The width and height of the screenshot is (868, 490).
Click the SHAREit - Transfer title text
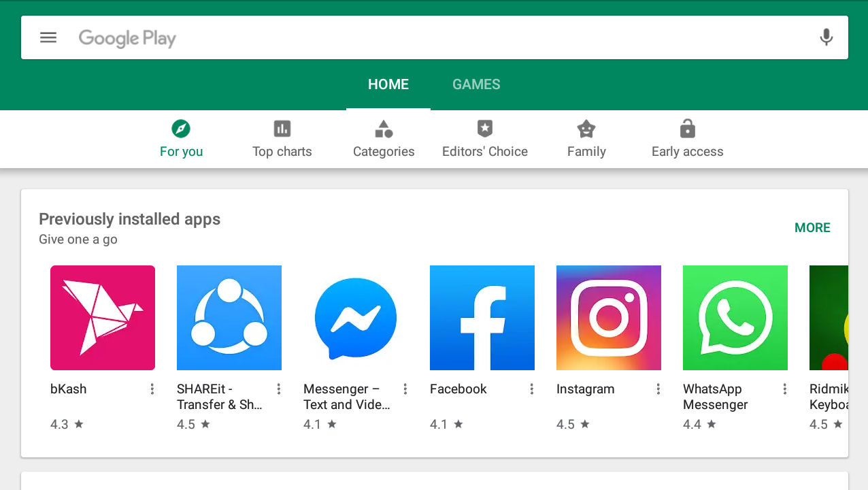tap(220, 397)
